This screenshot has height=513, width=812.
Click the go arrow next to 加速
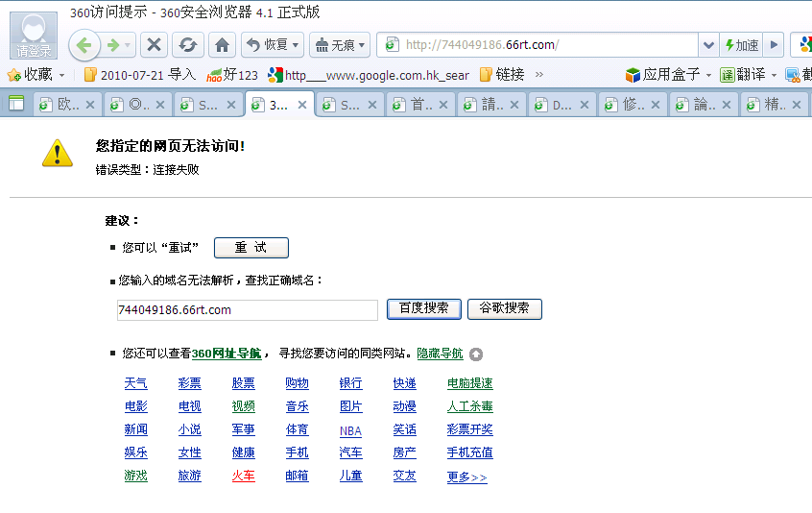774,45
